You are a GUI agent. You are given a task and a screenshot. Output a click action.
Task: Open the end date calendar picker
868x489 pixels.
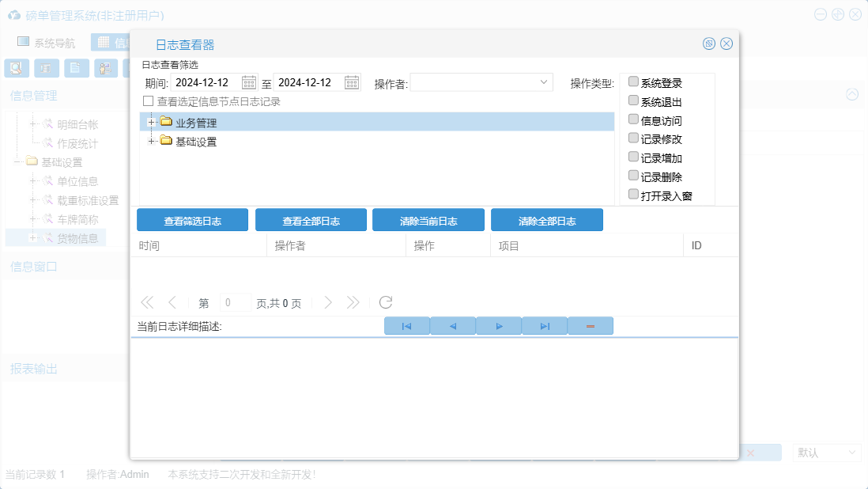(352, 82)
